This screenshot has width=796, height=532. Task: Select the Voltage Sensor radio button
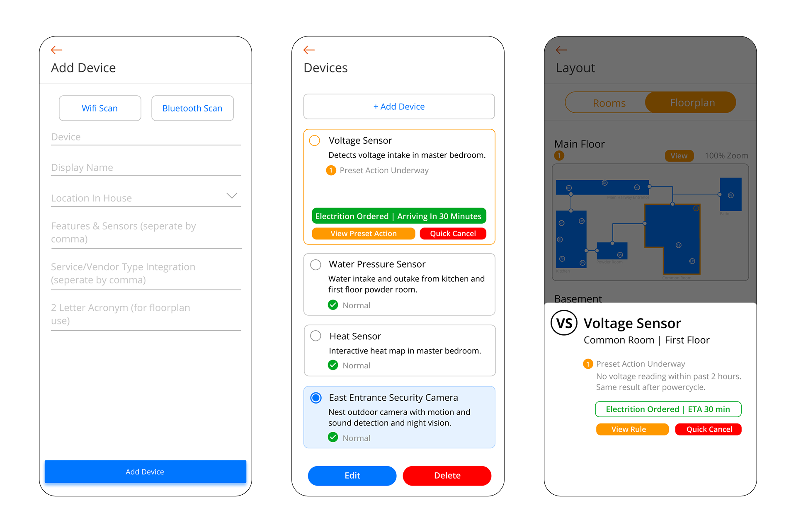pos(315,140)
